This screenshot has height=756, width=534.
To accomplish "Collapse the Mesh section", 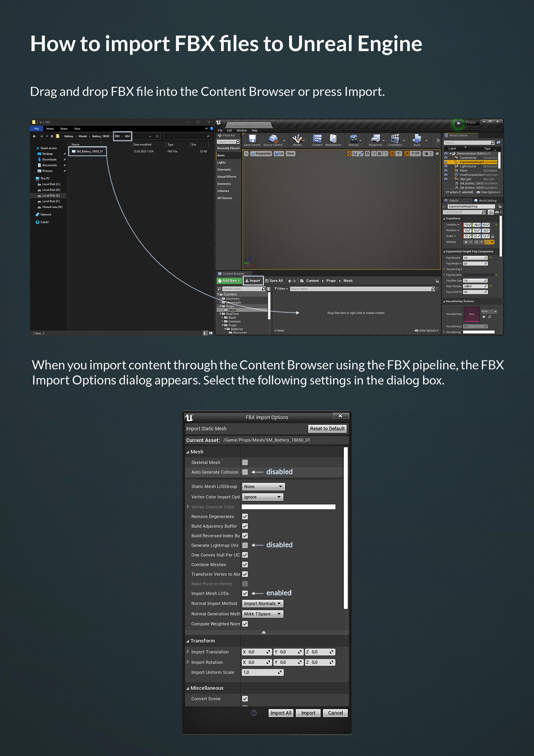I will 188,452.
